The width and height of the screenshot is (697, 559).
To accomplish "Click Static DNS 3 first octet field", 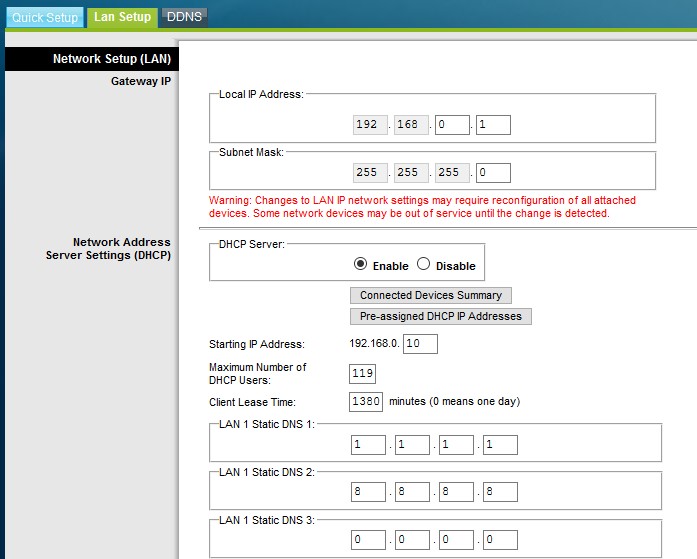I will tap(368, 540).
